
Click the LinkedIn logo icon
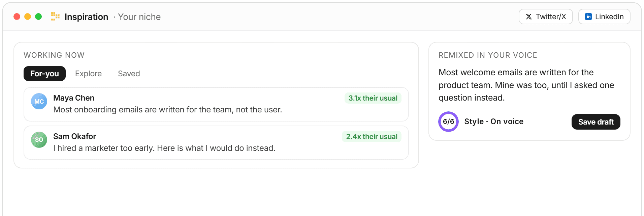click(x=588, y=17)
